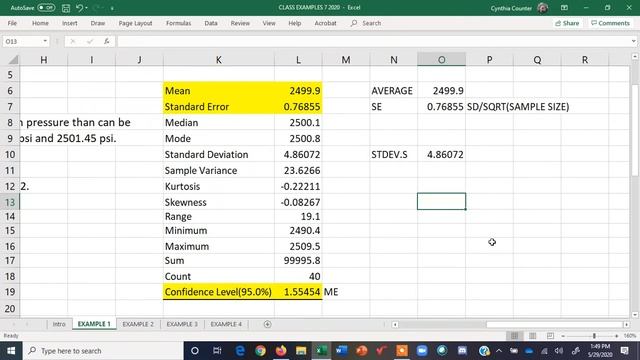640x360 pixels.
Task: Open the Formulas tab
Action: coord(178,23)
